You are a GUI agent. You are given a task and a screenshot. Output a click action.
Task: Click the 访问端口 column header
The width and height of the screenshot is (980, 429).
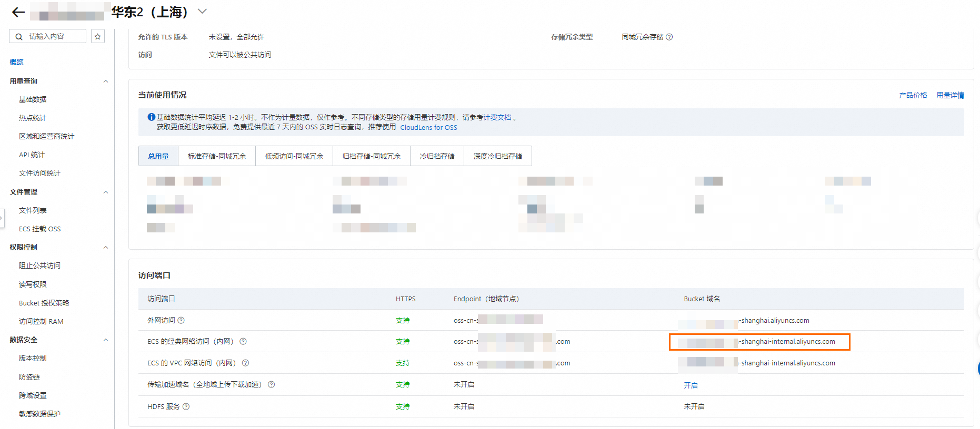coord(161,299)
